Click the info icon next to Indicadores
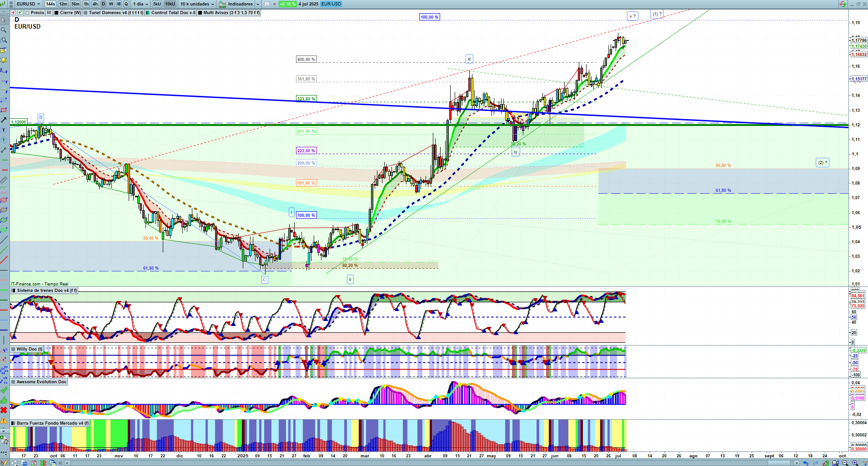868x466 pixels. [x=267, y=4]
